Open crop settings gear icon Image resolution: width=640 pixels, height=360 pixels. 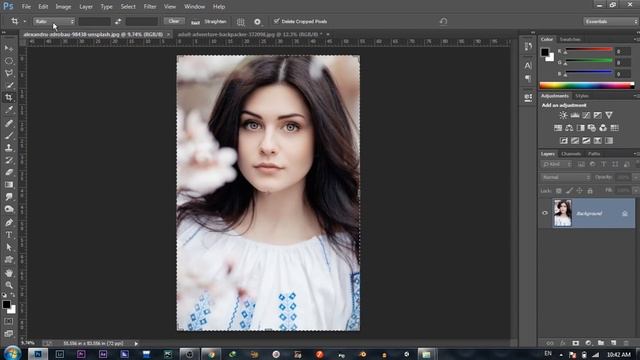(x=257, y=22)
